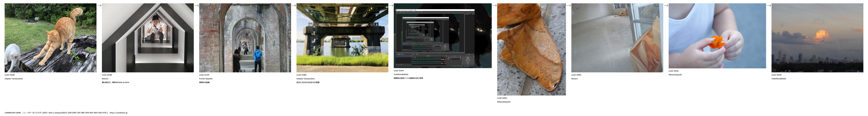Click author name Fumio Hayashi
The image size is (868, 116).
click(206, 79)
